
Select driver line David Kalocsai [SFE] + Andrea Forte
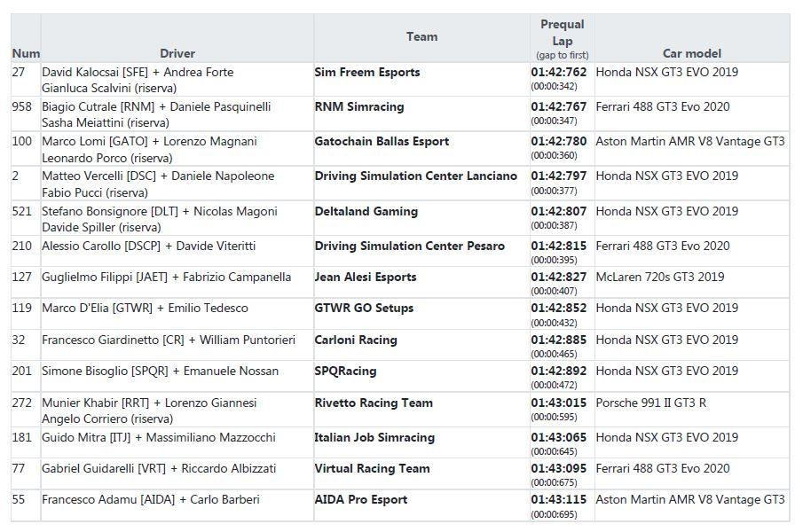[138, 72]
